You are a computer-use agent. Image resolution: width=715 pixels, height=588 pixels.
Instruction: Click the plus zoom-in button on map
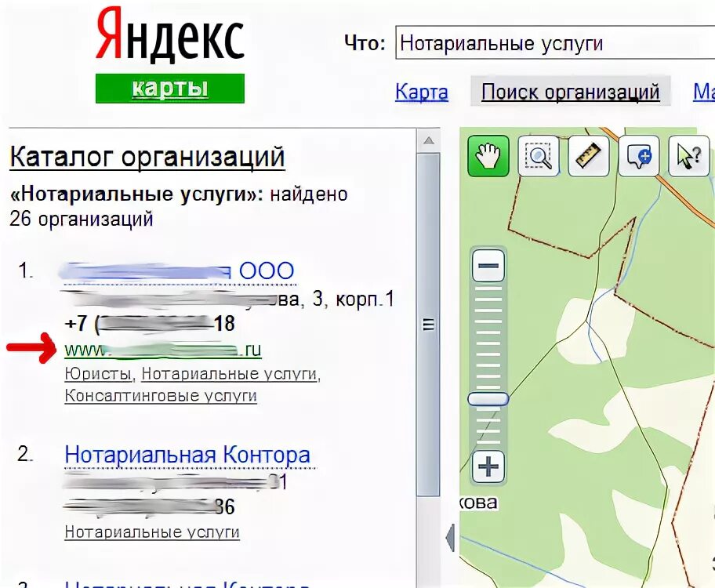(488, 466)
